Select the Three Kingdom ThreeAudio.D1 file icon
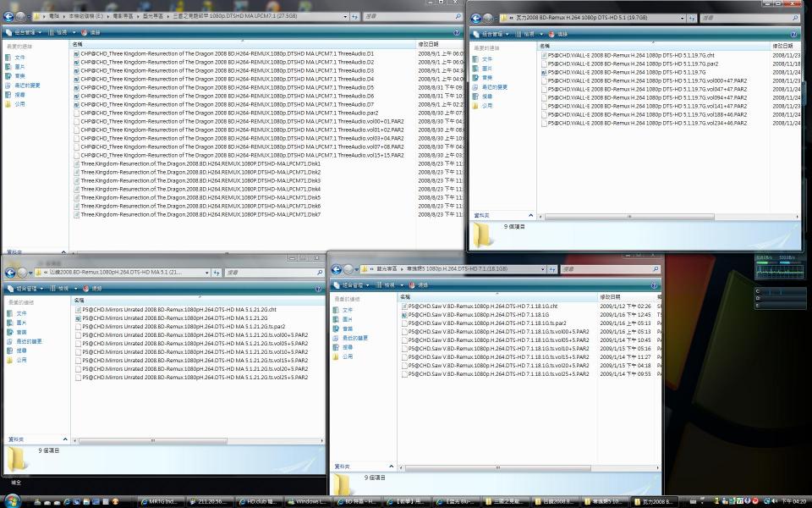 click(x=76, y=53)
